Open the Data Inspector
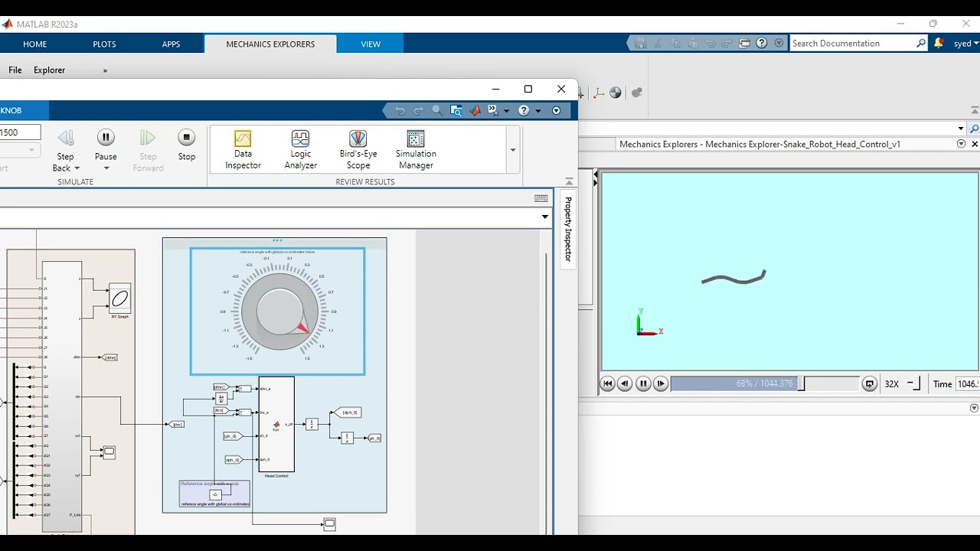Image resolution: width=980 pixels, height=551 pixels. coord(243,149)
